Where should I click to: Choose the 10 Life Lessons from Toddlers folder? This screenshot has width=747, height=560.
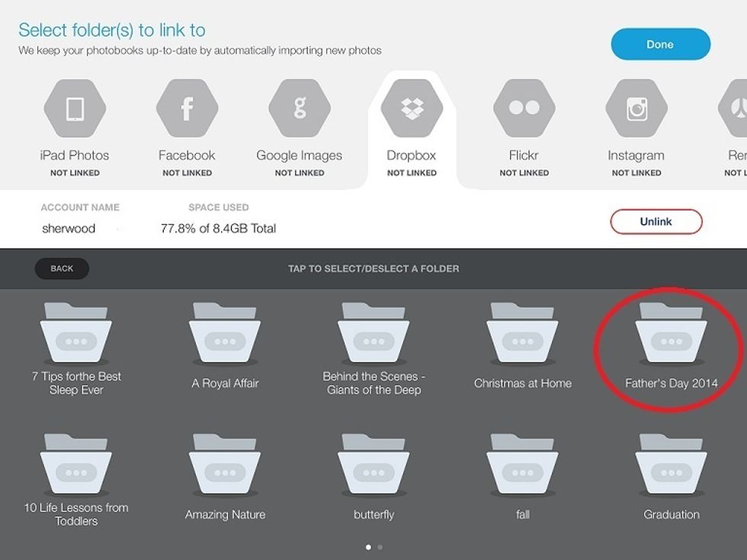pyautogui.click(x=76, y=466)
